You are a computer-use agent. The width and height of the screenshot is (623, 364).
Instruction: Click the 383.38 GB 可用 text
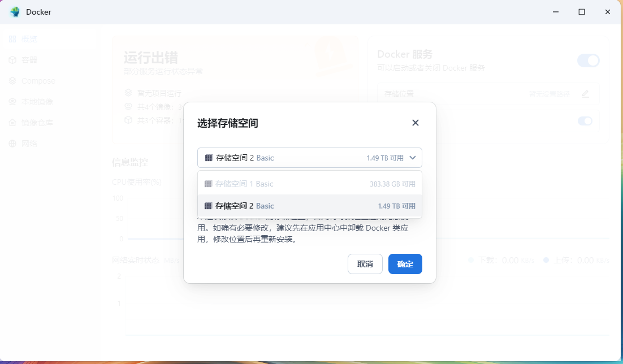pos(392,184)
